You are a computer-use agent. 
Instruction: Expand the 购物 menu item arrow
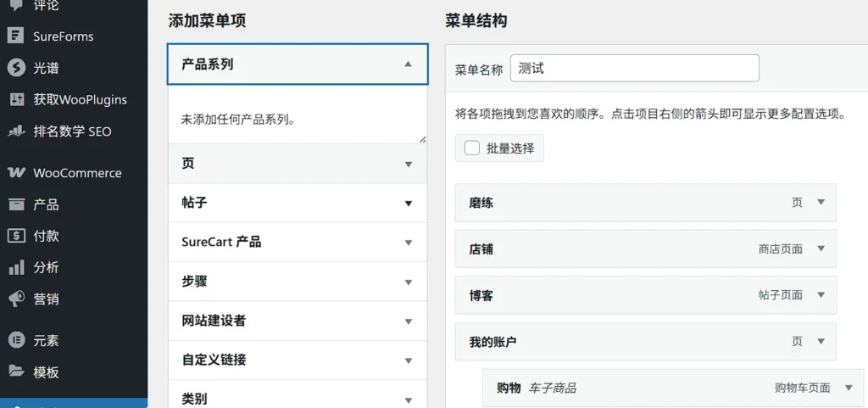click(849, 388)
